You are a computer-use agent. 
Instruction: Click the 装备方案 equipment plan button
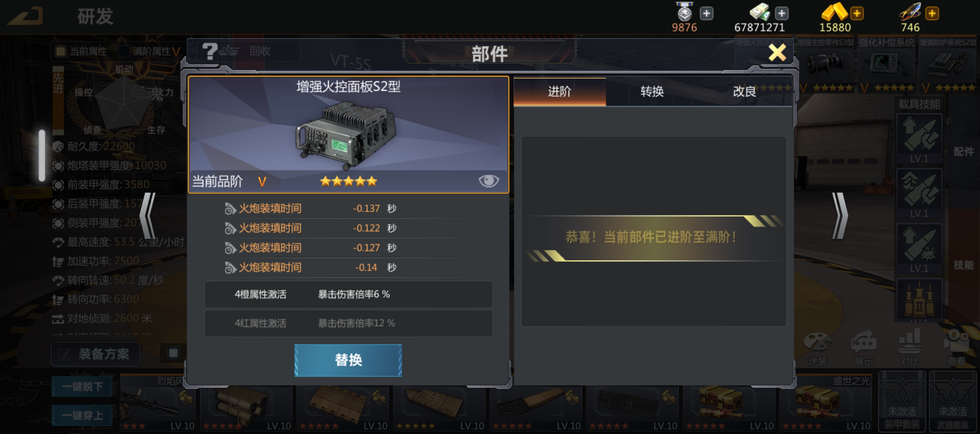(95, 354)
